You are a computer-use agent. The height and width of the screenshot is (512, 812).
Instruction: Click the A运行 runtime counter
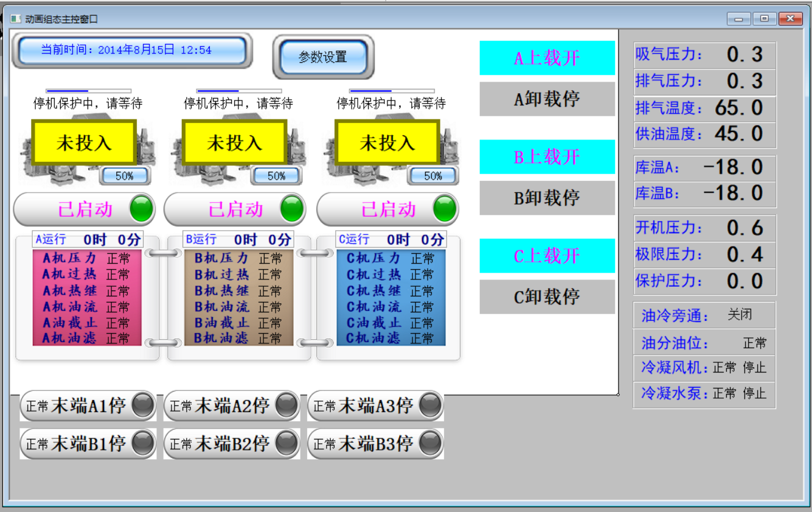(87, 239)
